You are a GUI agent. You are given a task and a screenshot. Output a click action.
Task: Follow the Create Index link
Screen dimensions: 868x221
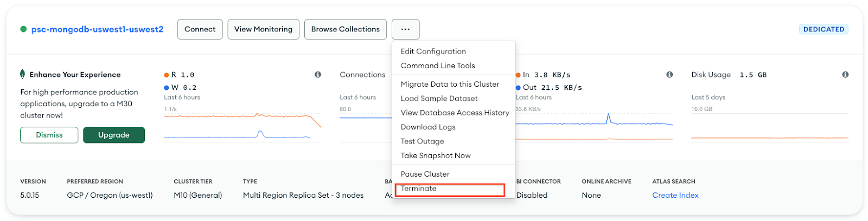point(675,195)
